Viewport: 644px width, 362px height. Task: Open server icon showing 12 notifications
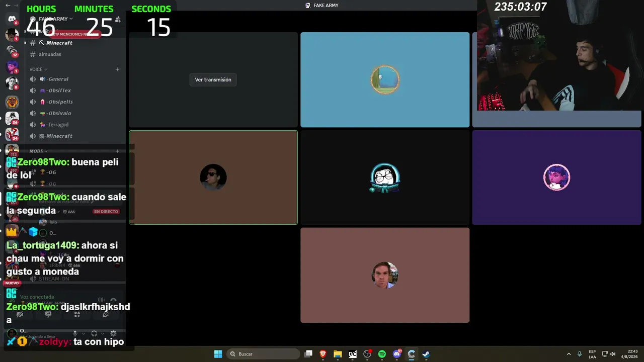click(12, 50)
